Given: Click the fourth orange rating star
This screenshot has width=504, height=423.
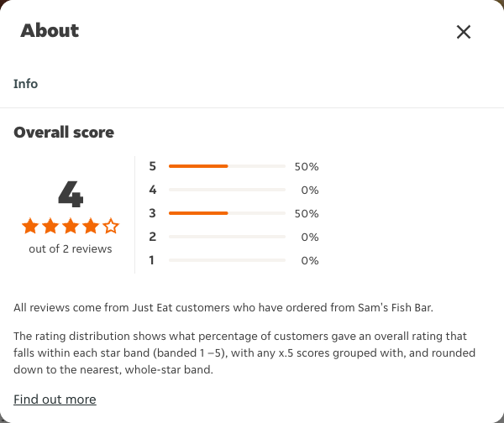Looking at the screenshot, I should pyautogui.click(x=91, y=226).
